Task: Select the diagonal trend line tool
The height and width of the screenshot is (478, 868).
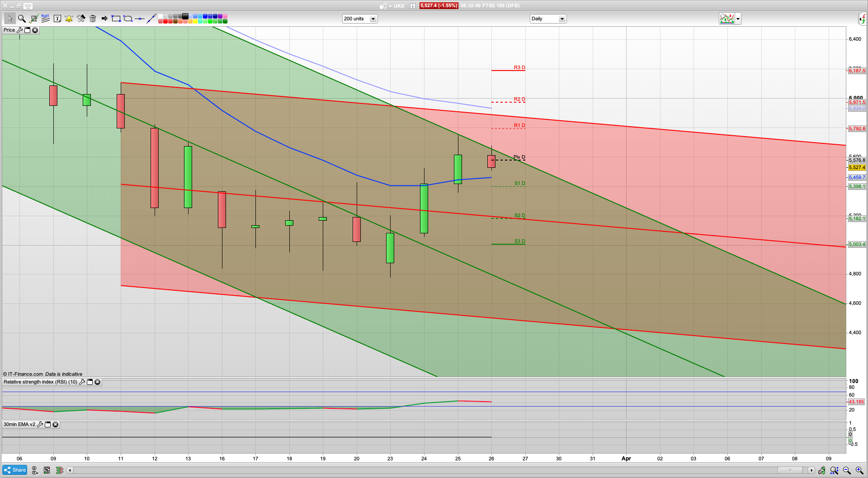Action: tap(151, 19)
